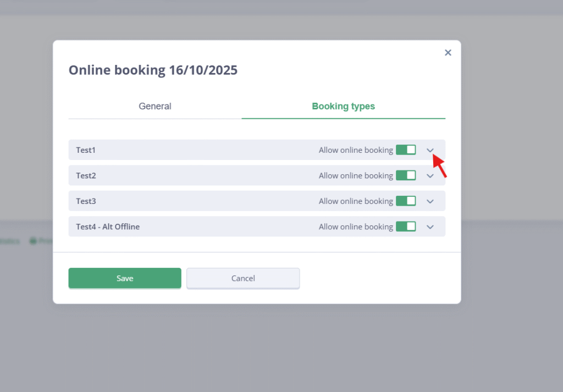Viewport: 563px width, 392px height.
Task: Click the Test4 - Alt Offline label
Action: [x=108, y=227]
